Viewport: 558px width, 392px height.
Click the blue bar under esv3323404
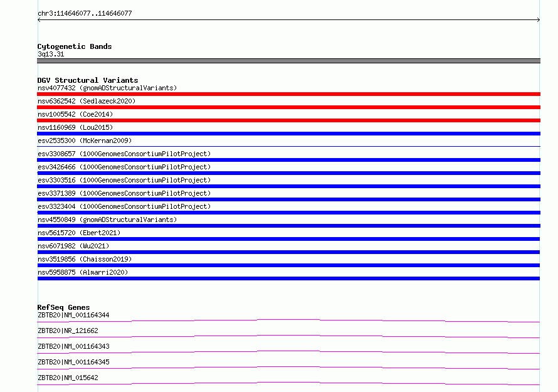coord(288,213)
